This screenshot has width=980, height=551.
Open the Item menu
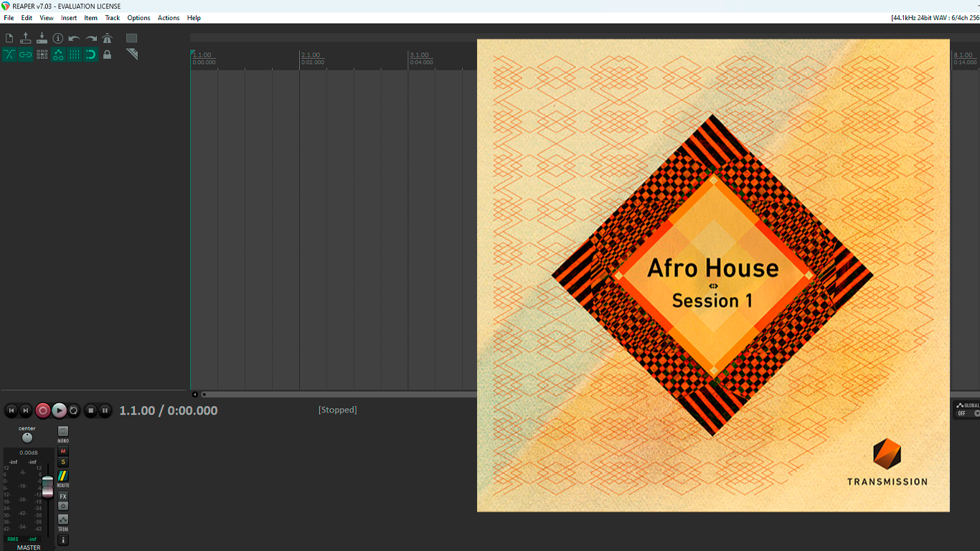tap(91, 18)
